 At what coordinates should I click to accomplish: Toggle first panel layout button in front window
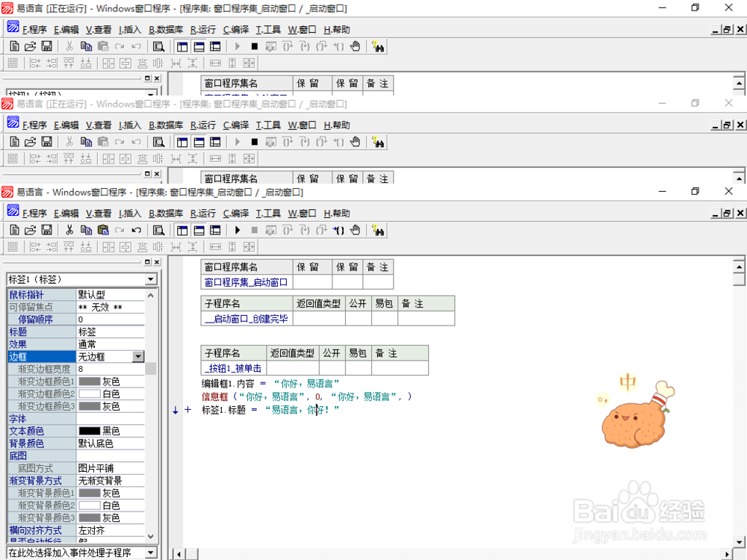(182, 231)
